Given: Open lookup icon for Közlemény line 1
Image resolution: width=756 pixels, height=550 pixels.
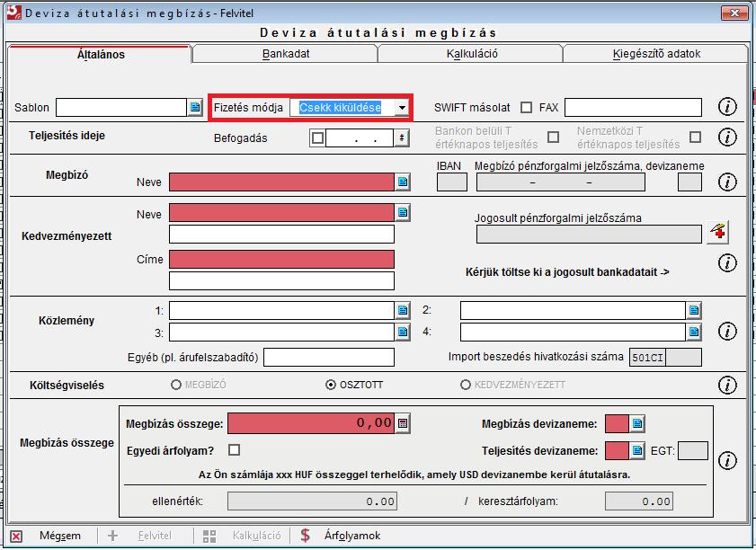Looking at the screenshot, I should tap(403, 310).
